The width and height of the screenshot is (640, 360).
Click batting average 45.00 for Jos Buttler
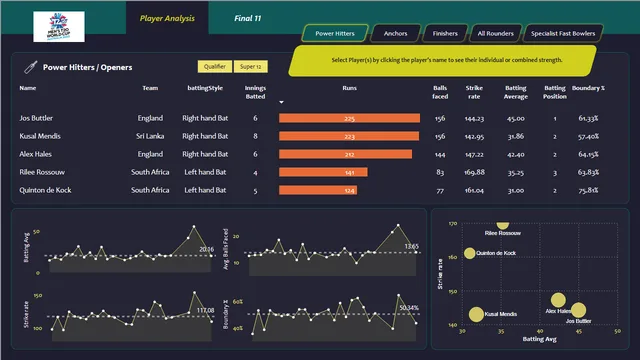pos(516,118)
